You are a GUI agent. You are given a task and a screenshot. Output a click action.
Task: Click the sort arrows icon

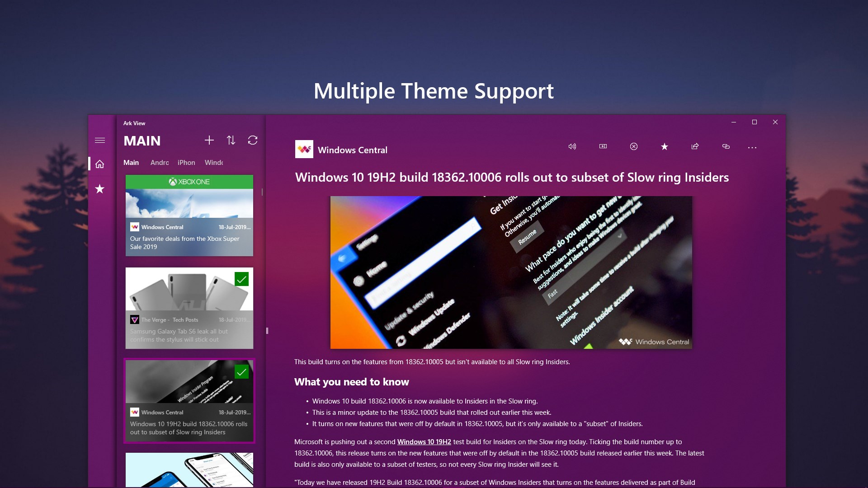click(231, 141)
